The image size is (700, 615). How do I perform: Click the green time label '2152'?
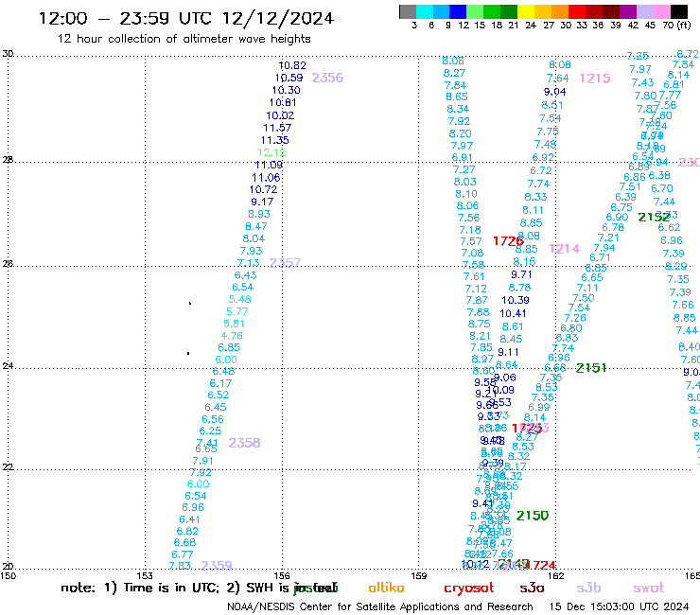click(x=654, y=217)
